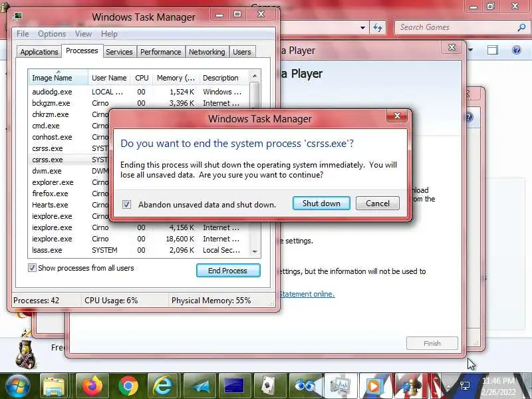The image size is (532, 399).
Task: Sort processes by Image Name column
Action: [x=59, y=78]
